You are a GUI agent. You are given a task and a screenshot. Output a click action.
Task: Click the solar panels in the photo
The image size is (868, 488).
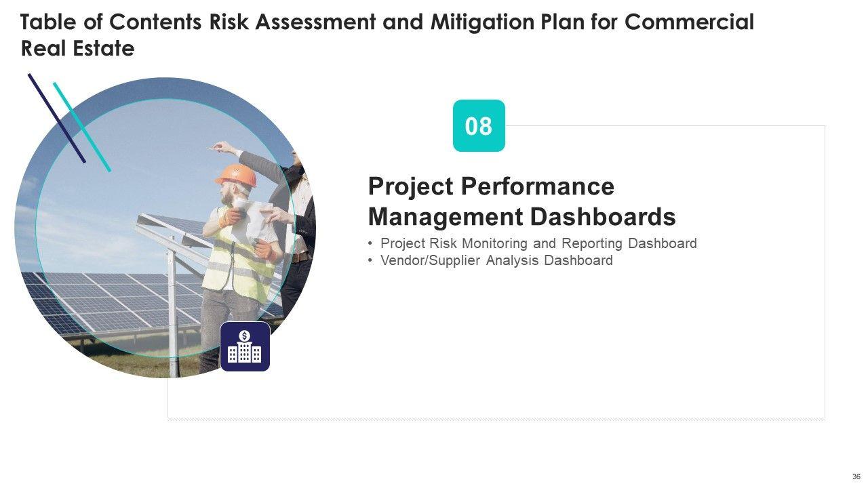coord(102,298)
